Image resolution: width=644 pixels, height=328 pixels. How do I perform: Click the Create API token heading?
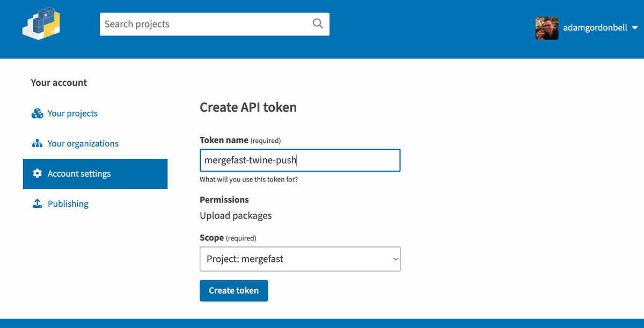248,107
